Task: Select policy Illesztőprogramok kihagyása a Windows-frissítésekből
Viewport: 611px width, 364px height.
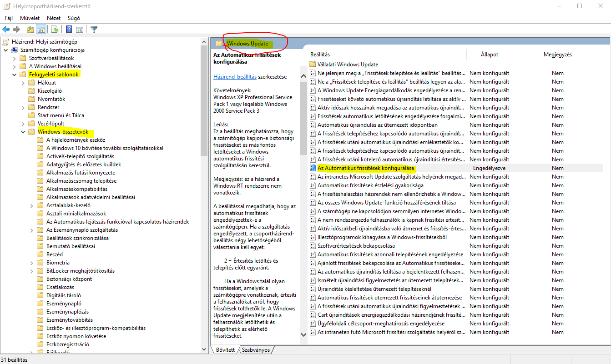Action: (x=382, y=237)
